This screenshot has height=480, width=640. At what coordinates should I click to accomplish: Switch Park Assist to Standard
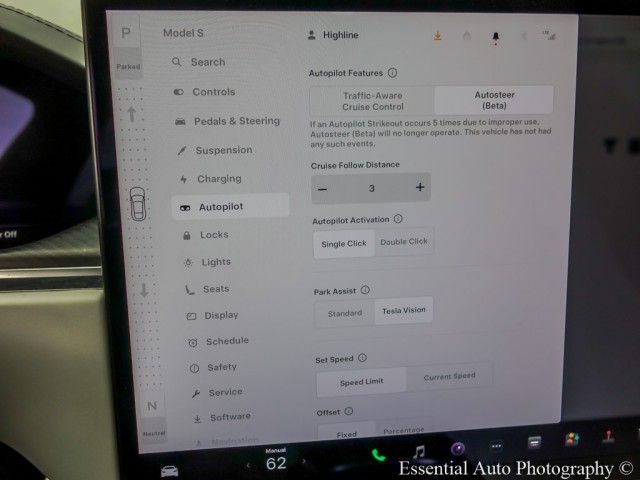point(345,313)
